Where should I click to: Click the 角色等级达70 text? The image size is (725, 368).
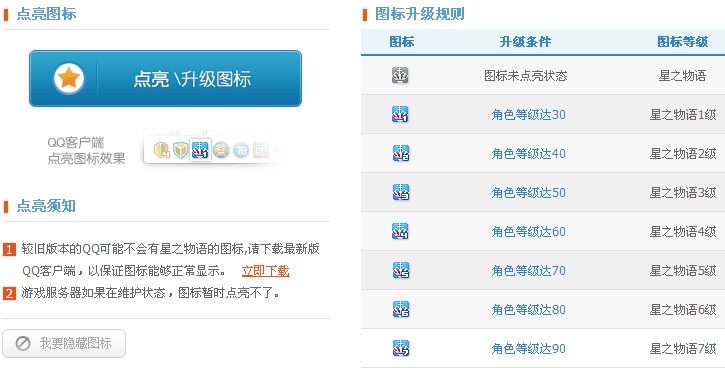click(x=528, y=270)
